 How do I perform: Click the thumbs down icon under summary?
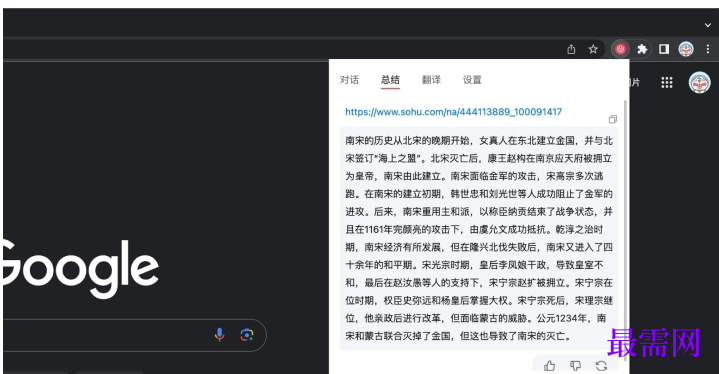coord(575,366)
